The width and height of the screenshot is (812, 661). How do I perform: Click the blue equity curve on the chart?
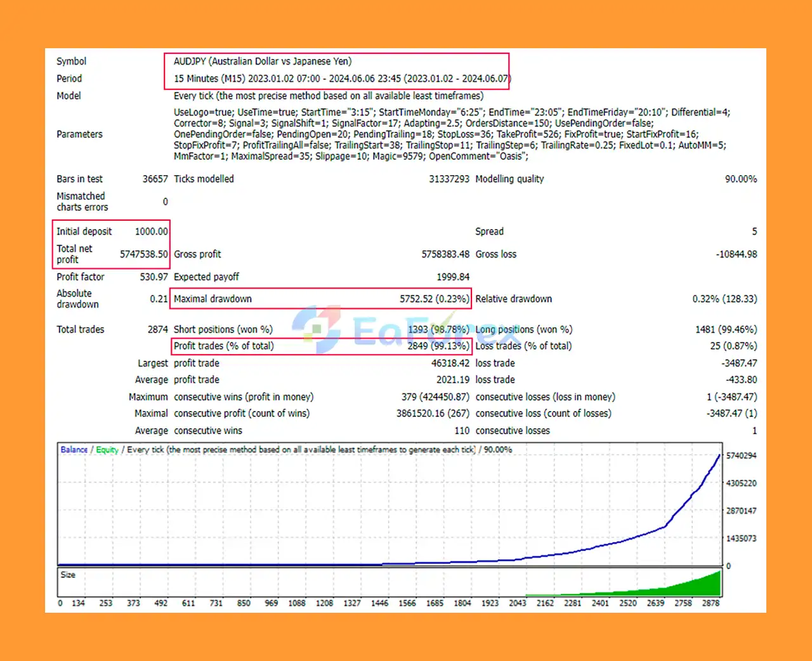(666, 527)
